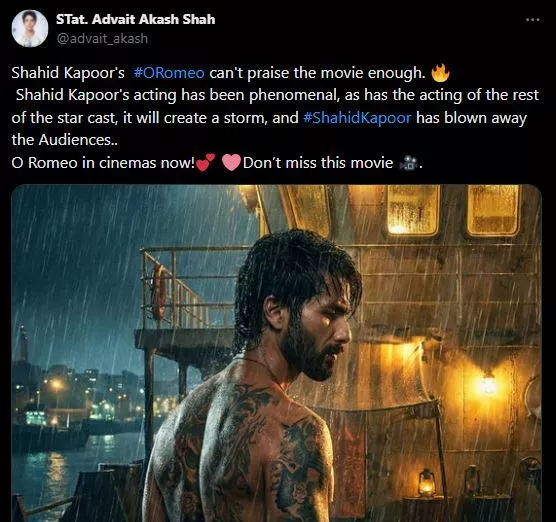Click the lantern on the deck table

pyautogui.click(x=426, y=482)
